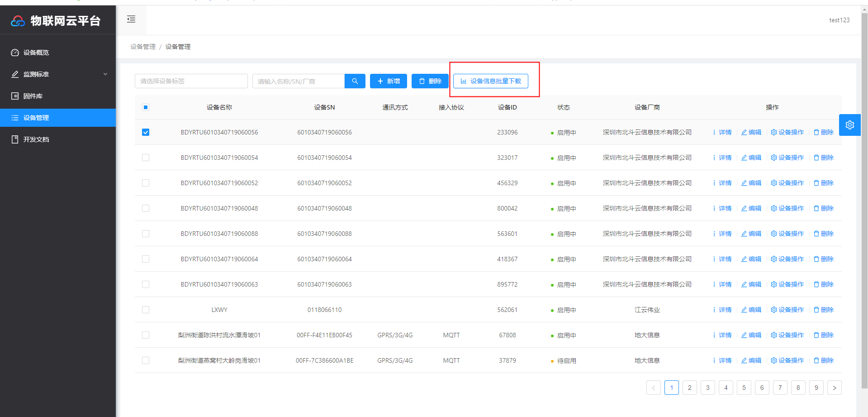Check the 梨洲街道陈洪村流水潭滑坡01 row checkbox
Image resolution: width=868 pixels, height=417 pixels.
(146, 335)
